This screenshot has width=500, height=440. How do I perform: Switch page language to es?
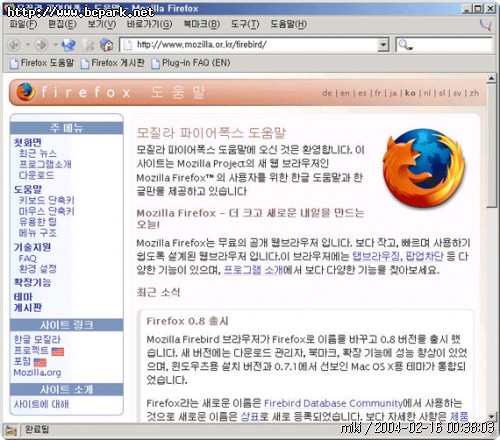(362, 93)
